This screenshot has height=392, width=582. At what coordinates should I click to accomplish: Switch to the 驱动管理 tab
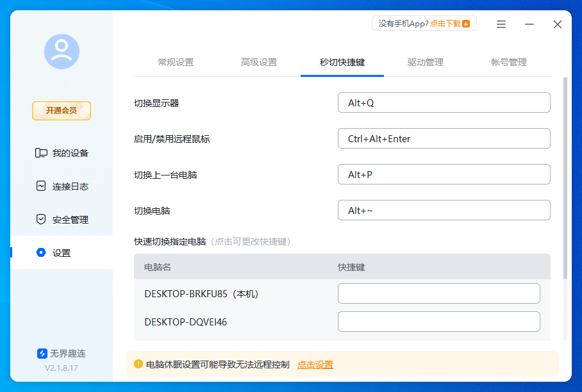click(425, 62)
